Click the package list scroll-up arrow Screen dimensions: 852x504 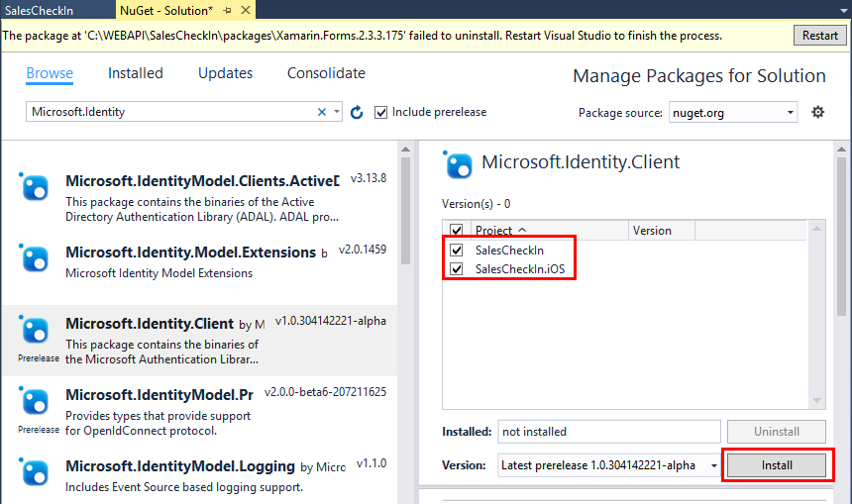405,149
